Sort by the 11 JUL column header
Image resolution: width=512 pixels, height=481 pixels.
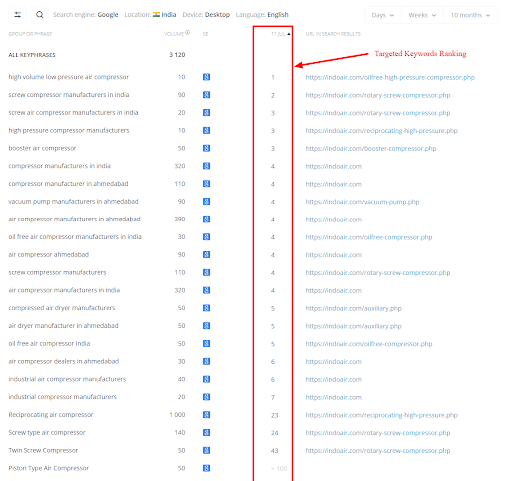[280, 34]
